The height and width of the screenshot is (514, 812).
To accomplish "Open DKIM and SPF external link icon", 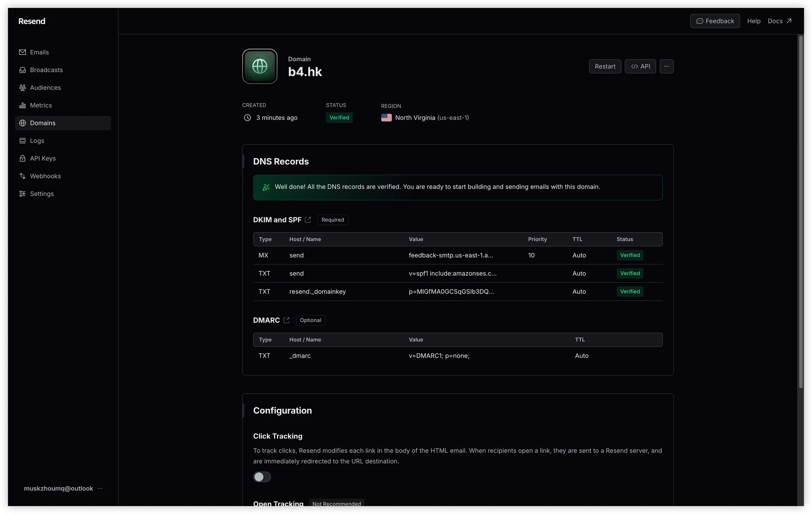I will point(308,220).
